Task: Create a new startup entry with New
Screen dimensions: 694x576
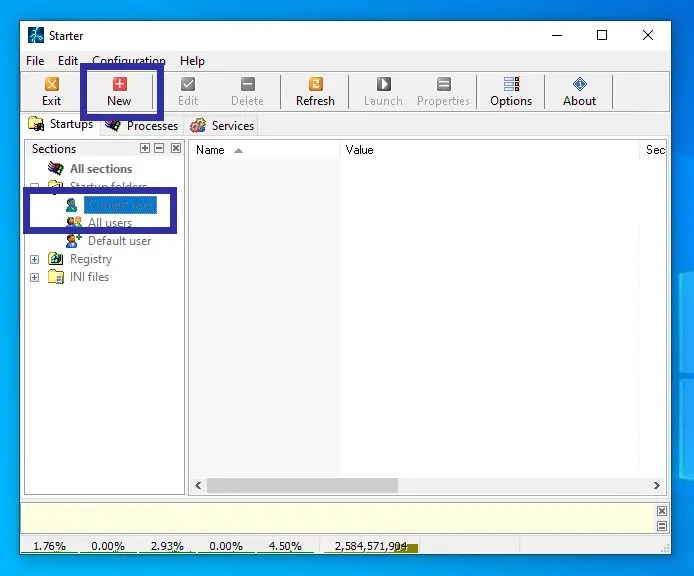Action: tap(119, 91)
